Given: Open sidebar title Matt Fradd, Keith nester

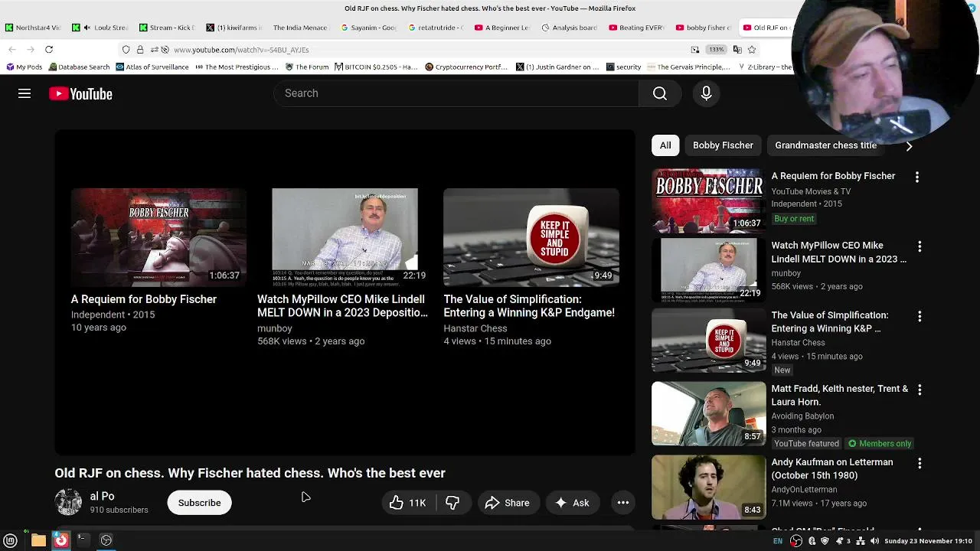Looking at the screenshot, I should (840, 395).
